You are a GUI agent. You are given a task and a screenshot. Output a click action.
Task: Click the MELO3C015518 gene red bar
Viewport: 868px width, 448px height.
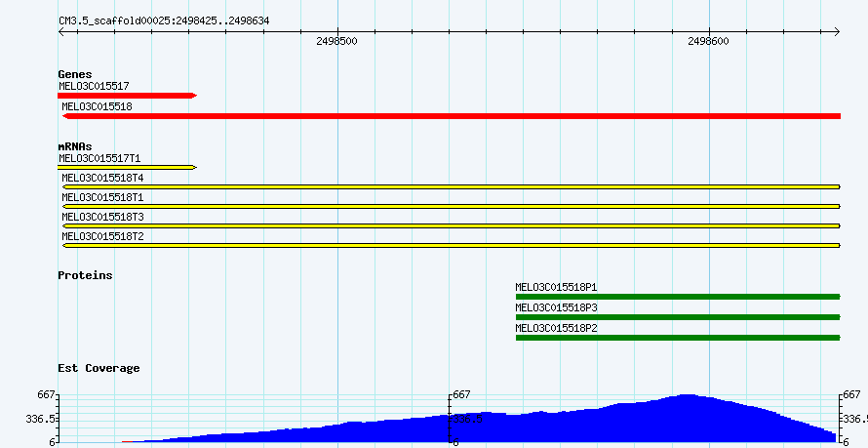click(x=452, y=116)
